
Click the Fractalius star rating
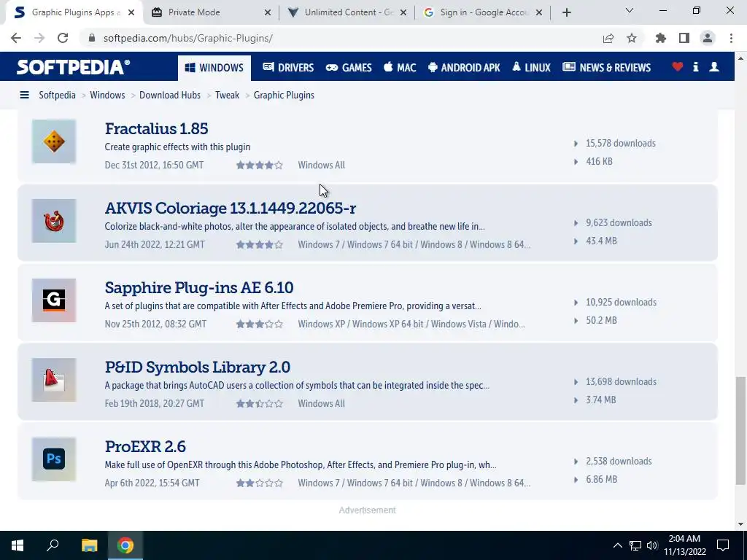(260, 166)
